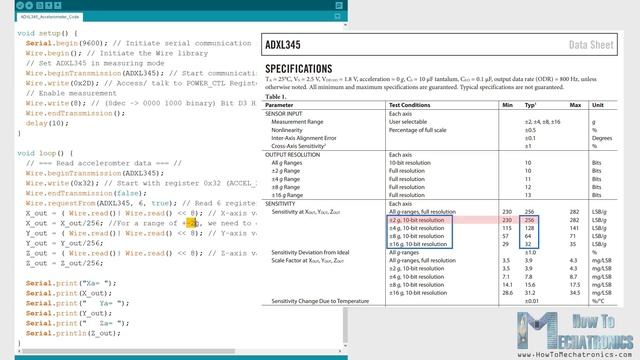
Task: Click the 'Serial.print(Y_out);' line
Action: pyautogui.click(x=69, y=313)
